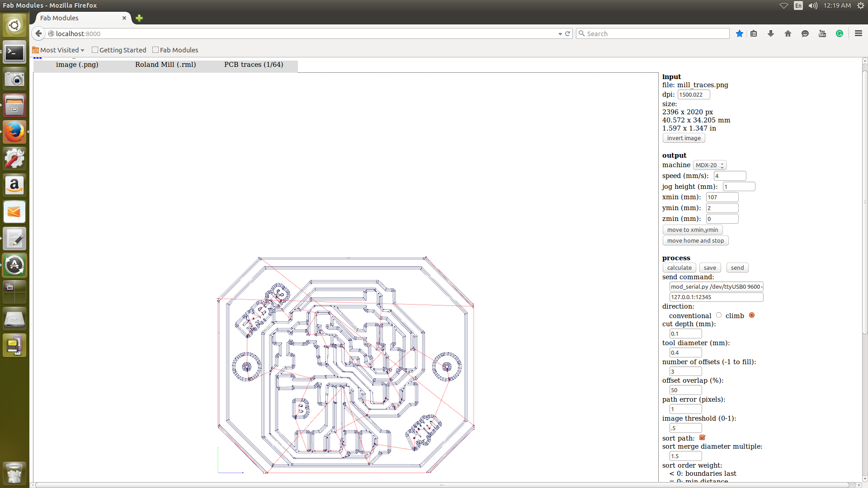Edit the cut depth mm input field
This screenshot has height=488, width=868.
point(685,333)
